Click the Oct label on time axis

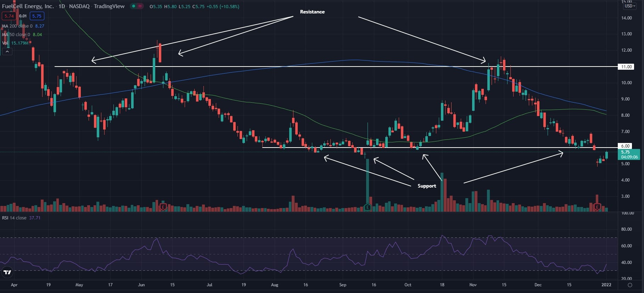pyautogui.click(x=408, y=285)
